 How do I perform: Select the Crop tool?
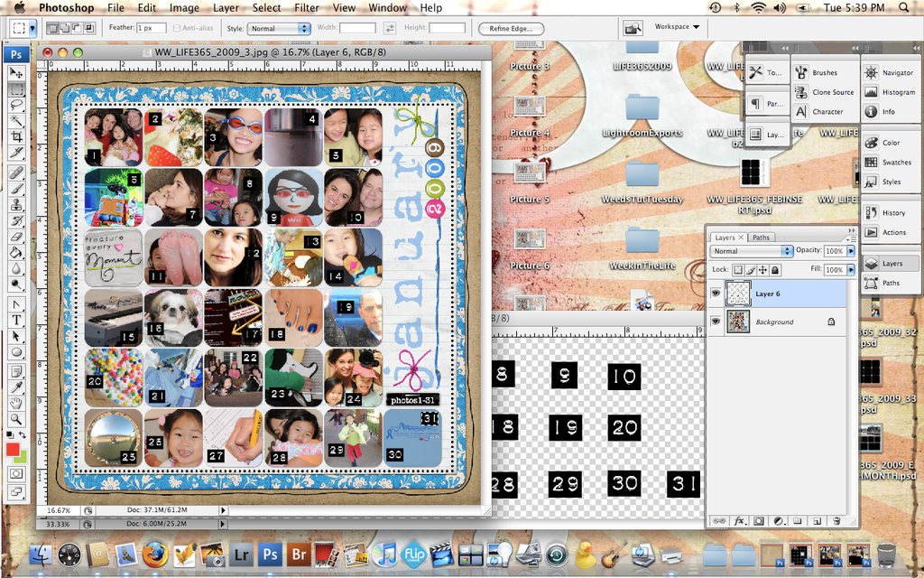pyautogui.click(x=16, y=136)
